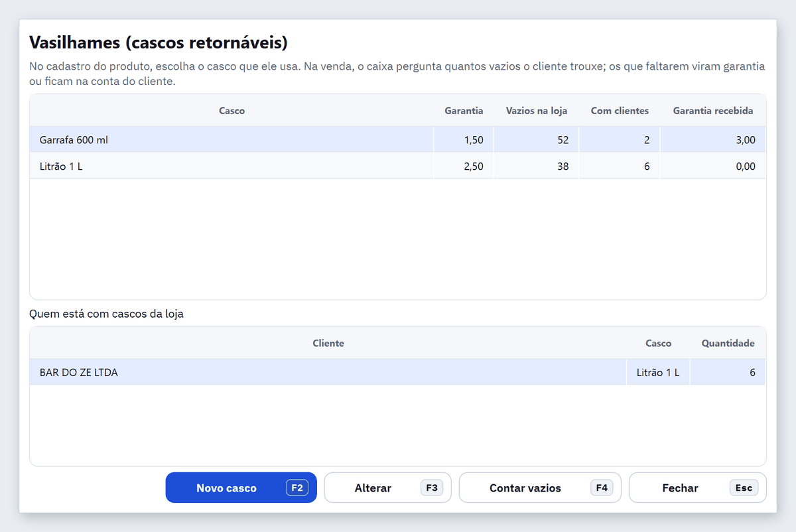This screenshot has height=532, width=796.
Task: Click the 38 vazios na loja cell
Action: [536, 166]
